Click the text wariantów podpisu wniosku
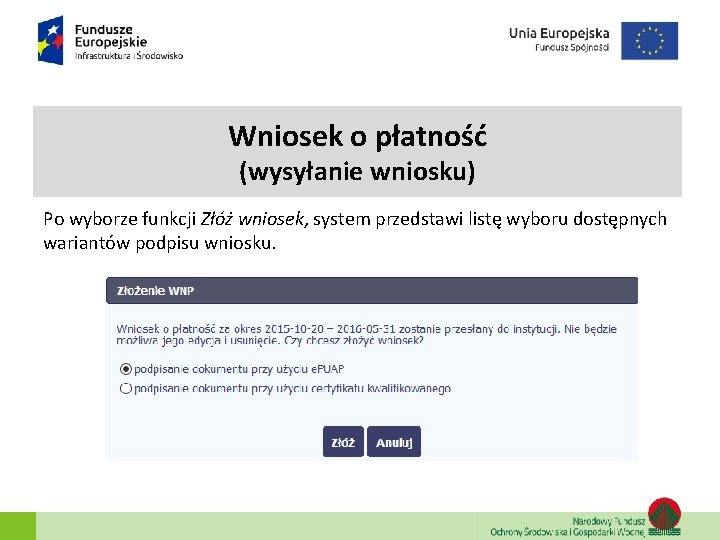Screen dimensions: 720x540 159,243
